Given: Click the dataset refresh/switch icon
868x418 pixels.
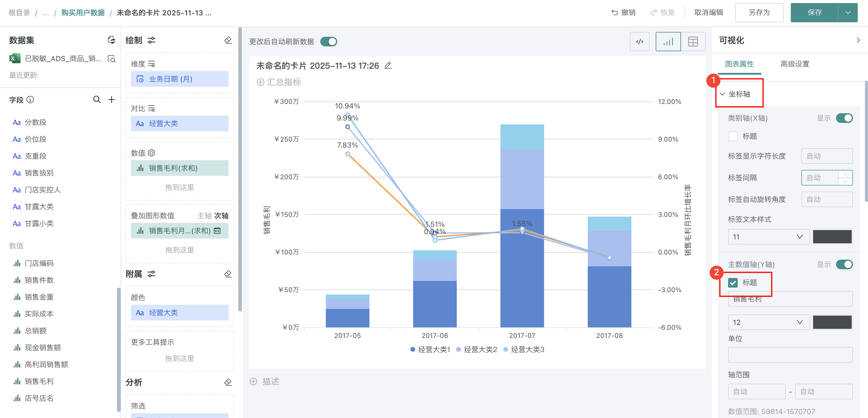Looking at the screenshot, I should click(111, 40).
